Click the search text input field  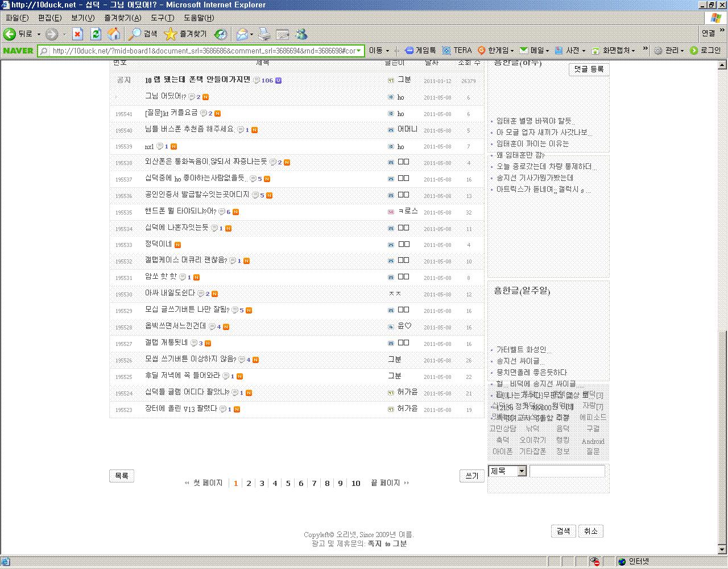point(567,471)
